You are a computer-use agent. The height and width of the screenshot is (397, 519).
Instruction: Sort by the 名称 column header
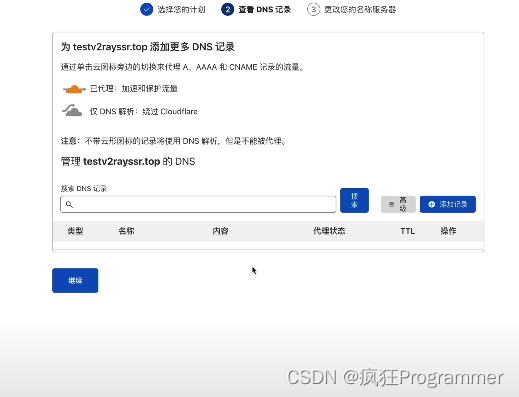pyautogui.click(x=126, y=231)
